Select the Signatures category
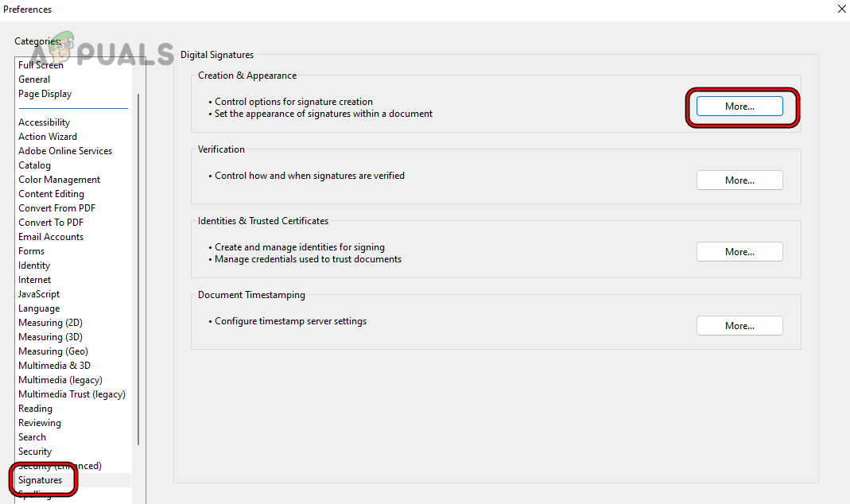This screenshot has height=504, width=850. pyautogui.click(x=41, y=479)
